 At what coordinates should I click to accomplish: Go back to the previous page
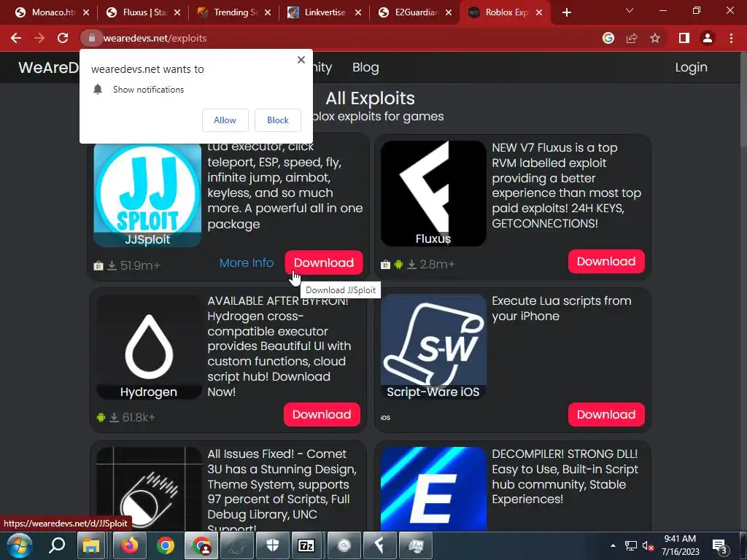tap(16, 38)
